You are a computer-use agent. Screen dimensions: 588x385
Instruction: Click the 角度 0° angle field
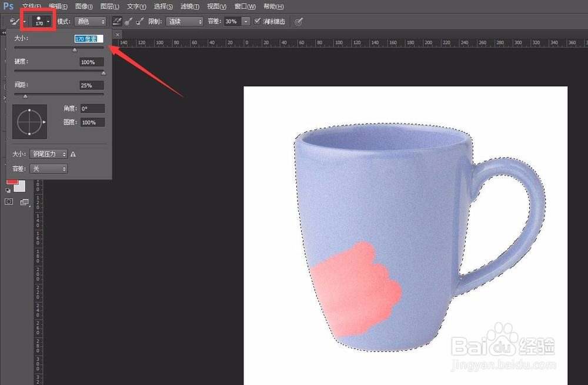[x=92, y=108]
